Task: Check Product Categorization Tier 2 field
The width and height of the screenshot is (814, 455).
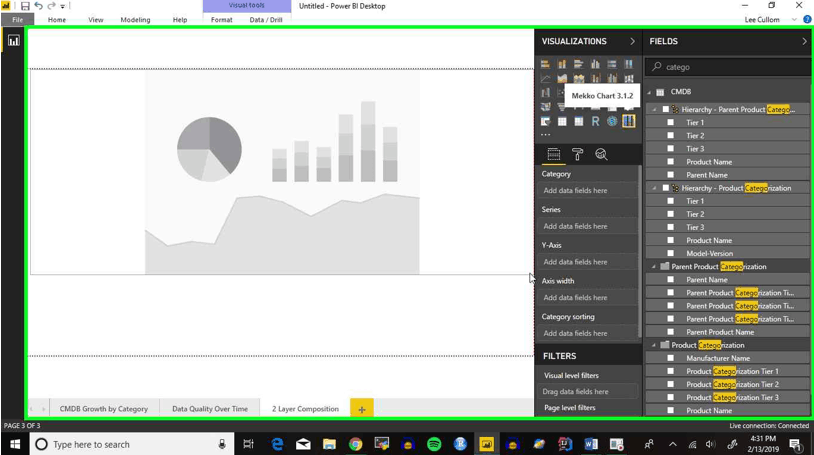Action: tap(671, 384)
